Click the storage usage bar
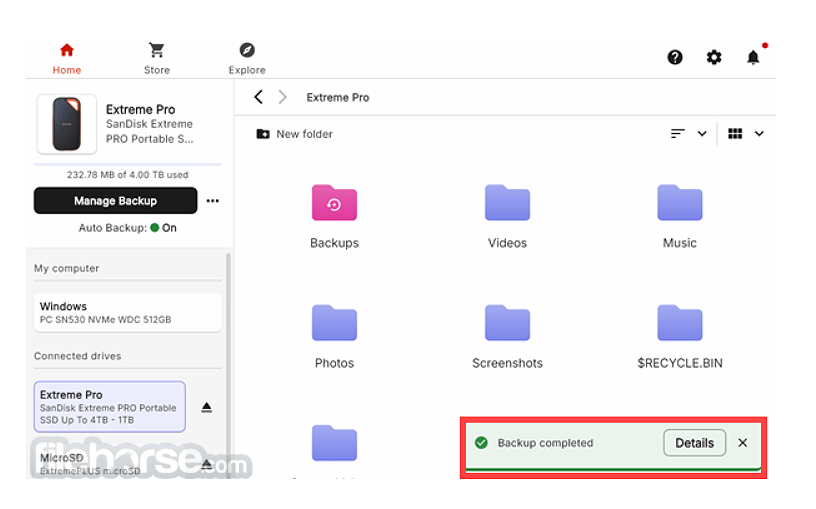Viewport: 816px width, 509px height. click(x=128, y=164)
